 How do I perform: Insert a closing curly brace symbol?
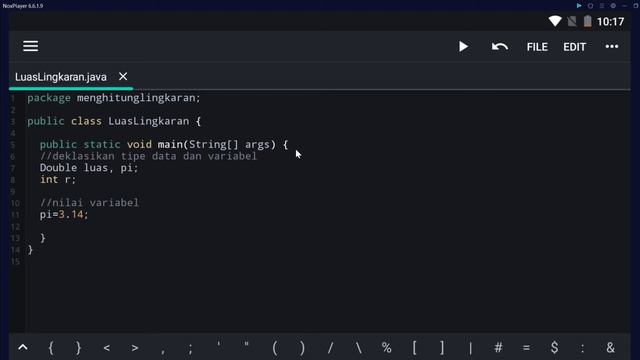pos(78,348)
